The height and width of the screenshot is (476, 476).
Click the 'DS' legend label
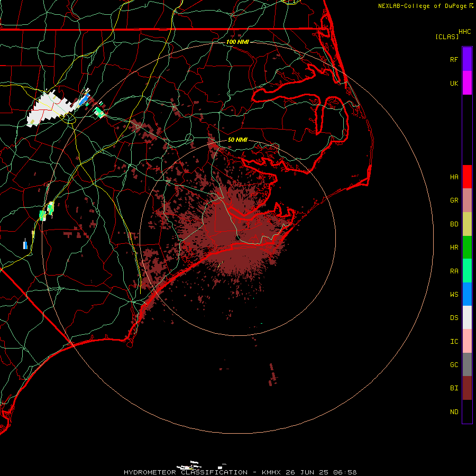[x=454, y=317]
